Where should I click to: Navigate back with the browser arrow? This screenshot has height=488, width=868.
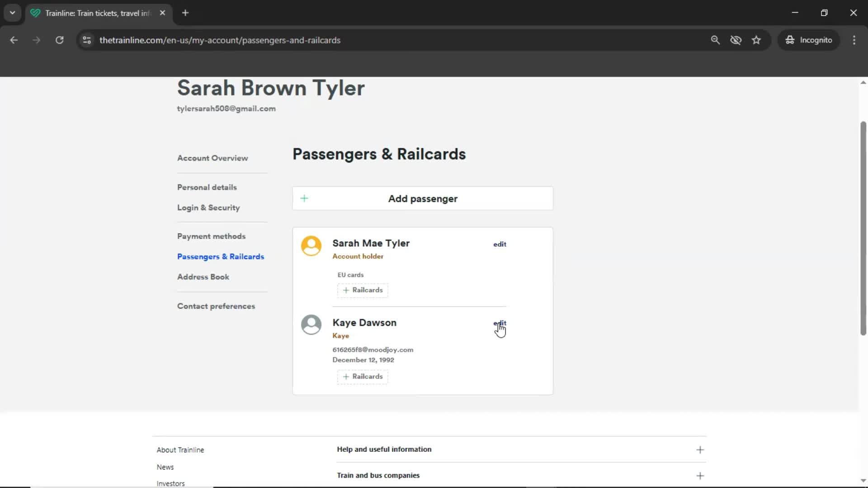(x=14, y=40)
